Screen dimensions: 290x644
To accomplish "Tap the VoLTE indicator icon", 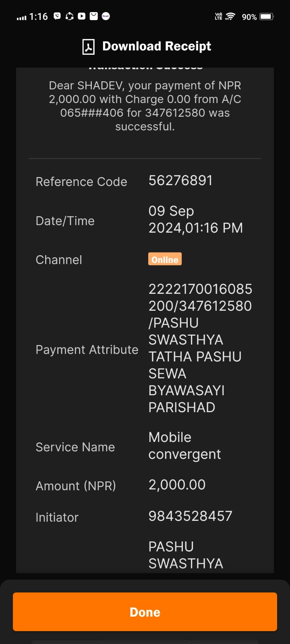I will (219, 17).
